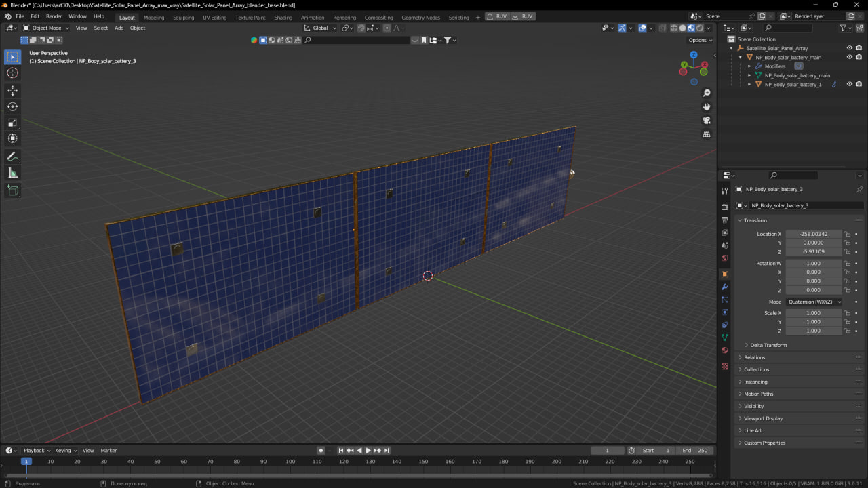Click the pan view hand gizmo

pyautogui.click(x=707, y=106)
